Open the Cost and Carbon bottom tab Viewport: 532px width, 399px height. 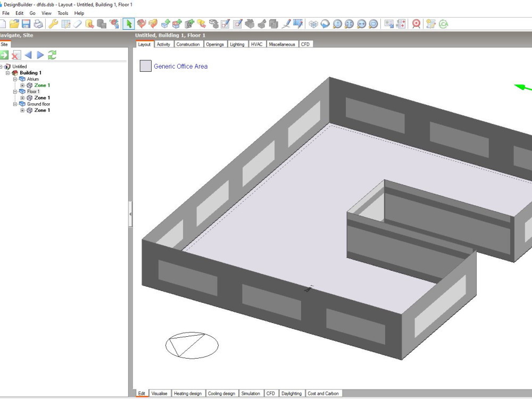tap(323, 394)
